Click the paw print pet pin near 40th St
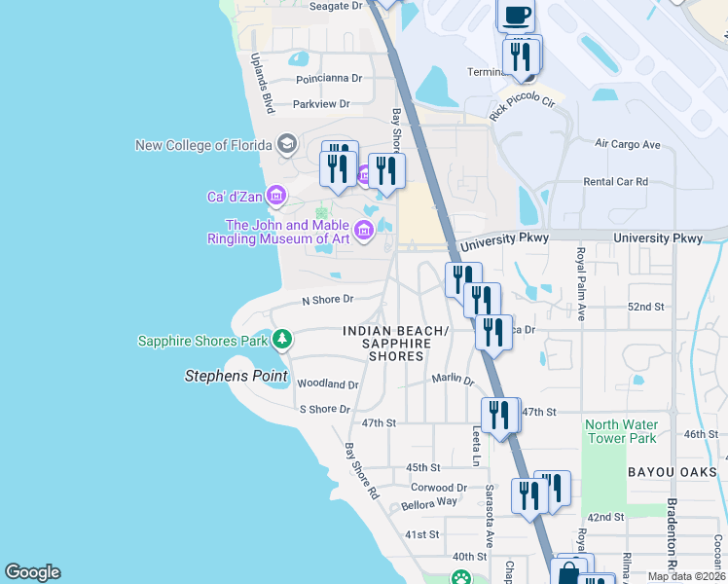 pos(461,576)
